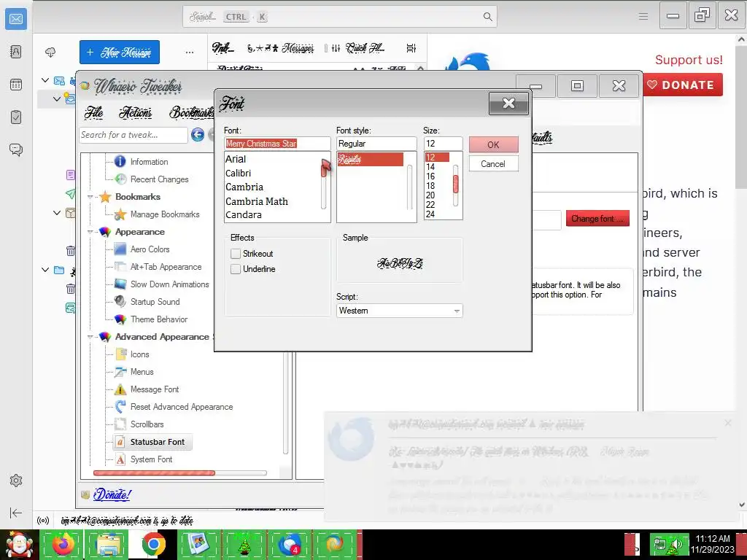Open message list display options icon
Viewport: 747px width, 560px height.
(411, 48)
